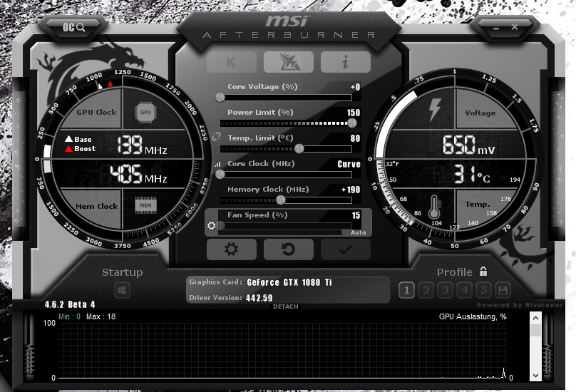Screen dimensions: 576x392
Task: Click the 405 MHz memory clock readout
Action: tap(139, 174)
